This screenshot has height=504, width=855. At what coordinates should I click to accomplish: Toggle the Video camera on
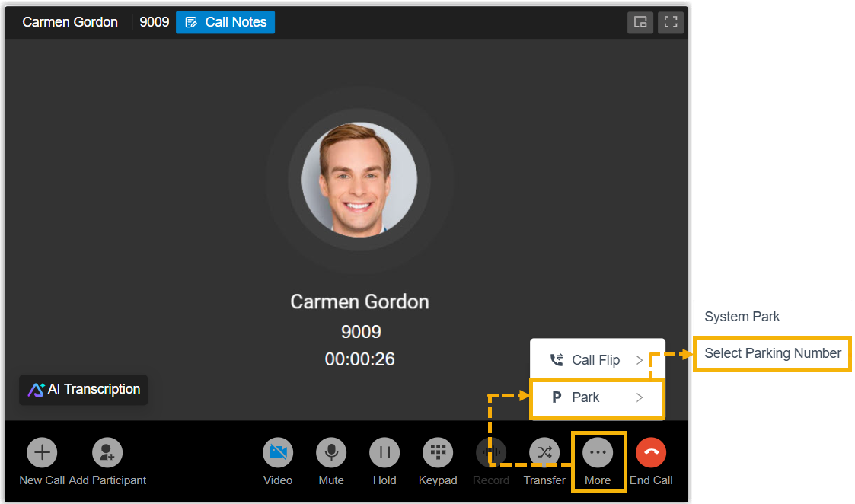pyautogui.click(x=278, y=452)
